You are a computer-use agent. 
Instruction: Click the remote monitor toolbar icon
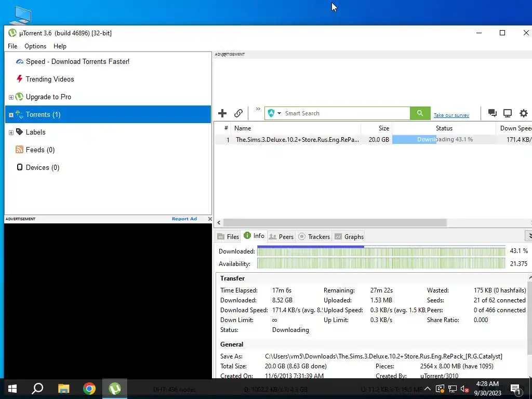click(x=508, y=113)
